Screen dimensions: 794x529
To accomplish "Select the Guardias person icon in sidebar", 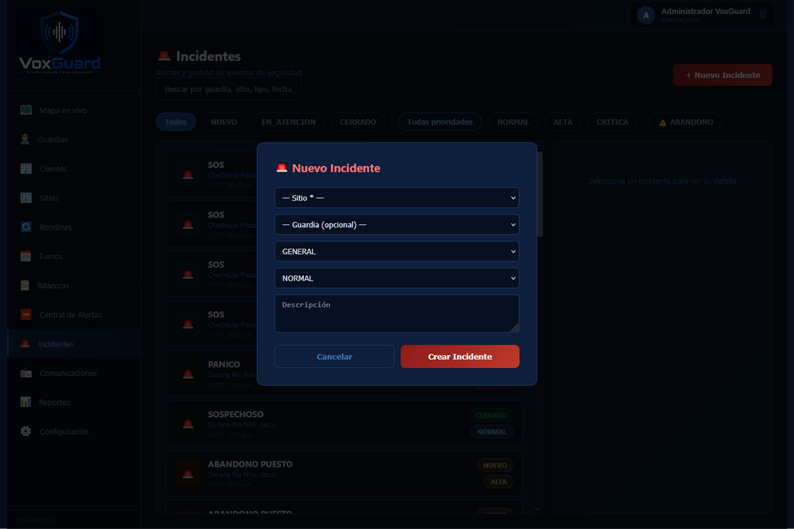I will pos(25,139).
